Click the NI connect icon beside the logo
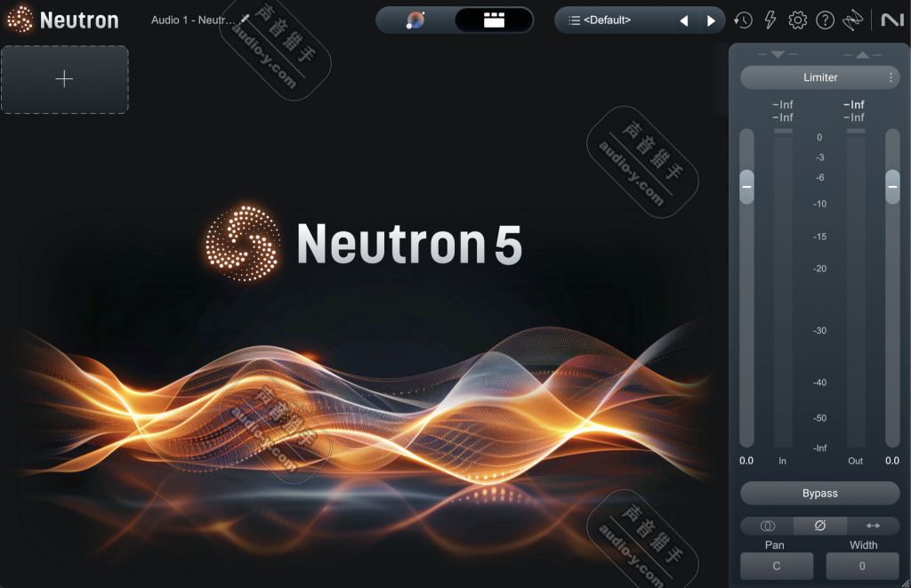Screen dimensions: 911x588 click(853, 20)
